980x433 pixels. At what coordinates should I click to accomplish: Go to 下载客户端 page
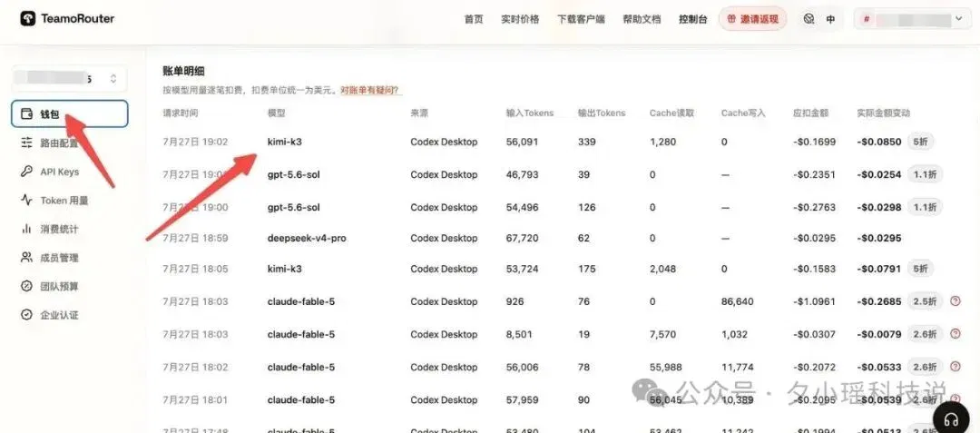[581, 19]
